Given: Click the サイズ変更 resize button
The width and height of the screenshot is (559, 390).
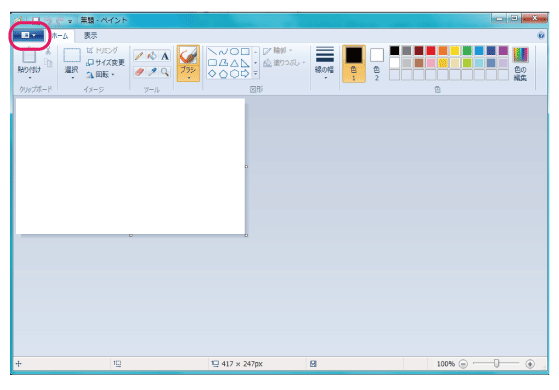Looking at the screenshot, I should [x=106, y=63].
